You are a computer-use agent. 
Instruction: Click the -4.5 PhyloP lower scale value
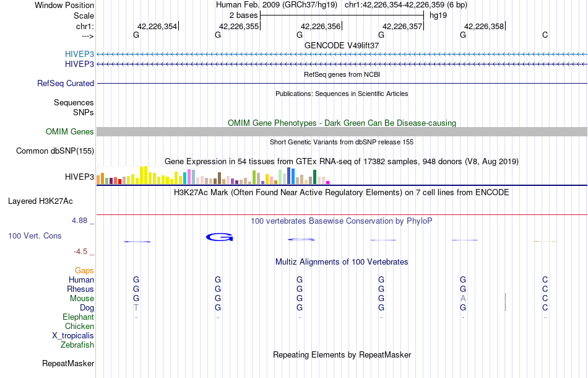(x=80, y=252)
